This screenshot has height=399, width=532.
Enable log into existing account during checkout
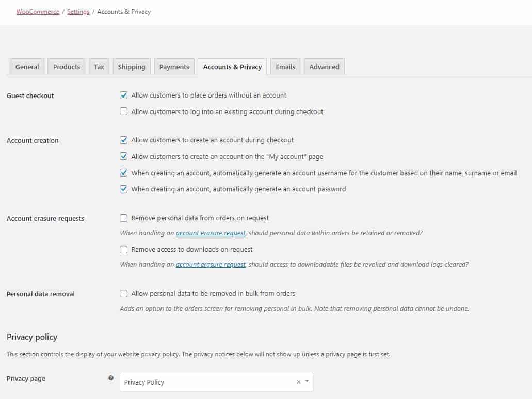(x=123, y=111)
